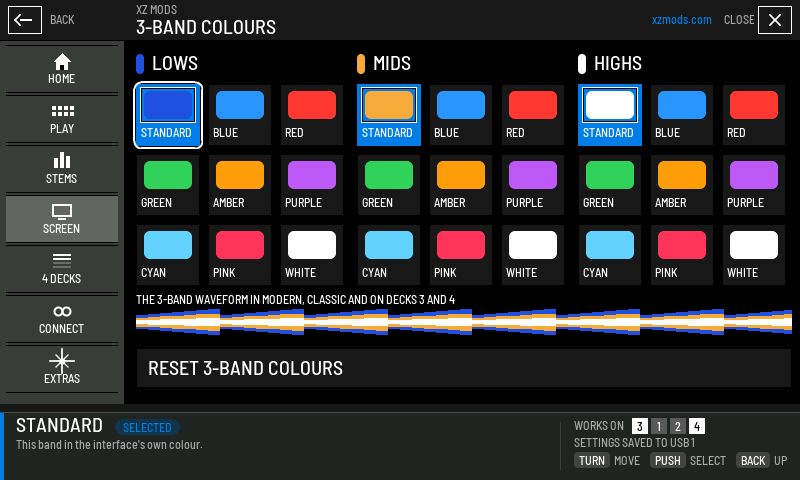Click deck 4 indicator in Works On
The width and height of the screenshot is (800, 480).
coord(696,426)
